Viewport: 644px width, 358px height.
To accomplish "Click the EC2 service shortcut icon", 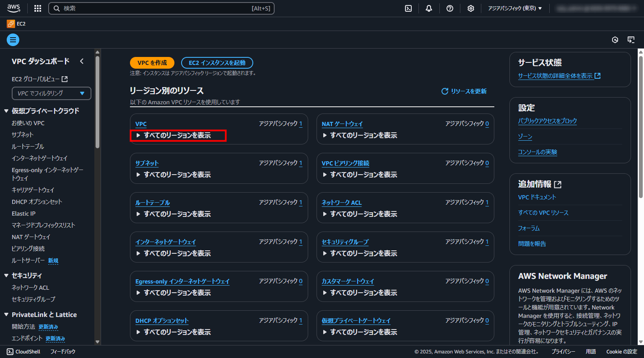I will (x=11, y=24).
